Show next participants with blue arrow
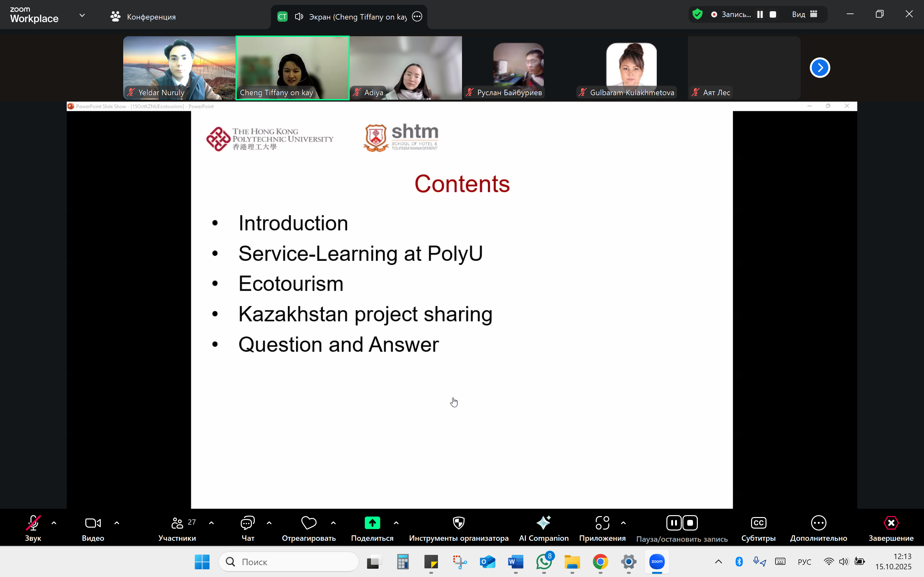Image resolution: width=924 pixels, height=577 pixels. [820, 68]
